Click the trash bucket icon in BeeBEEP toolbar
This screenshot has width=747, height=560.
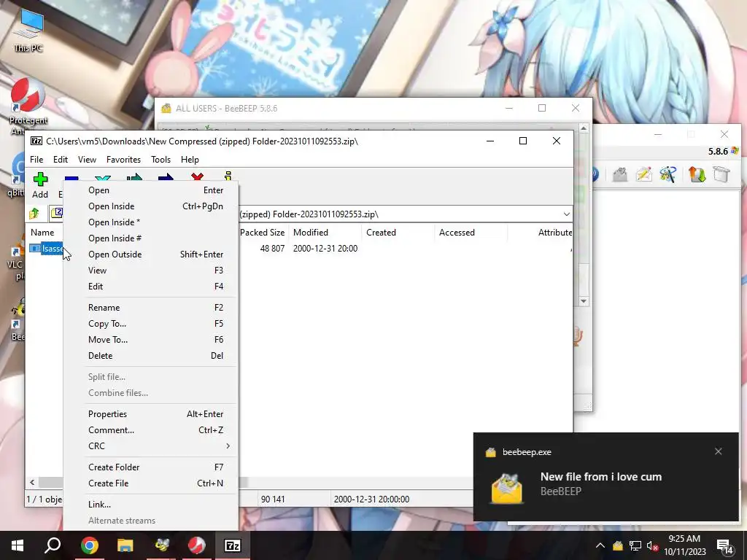pyautogui.click(x=721, y=174)
